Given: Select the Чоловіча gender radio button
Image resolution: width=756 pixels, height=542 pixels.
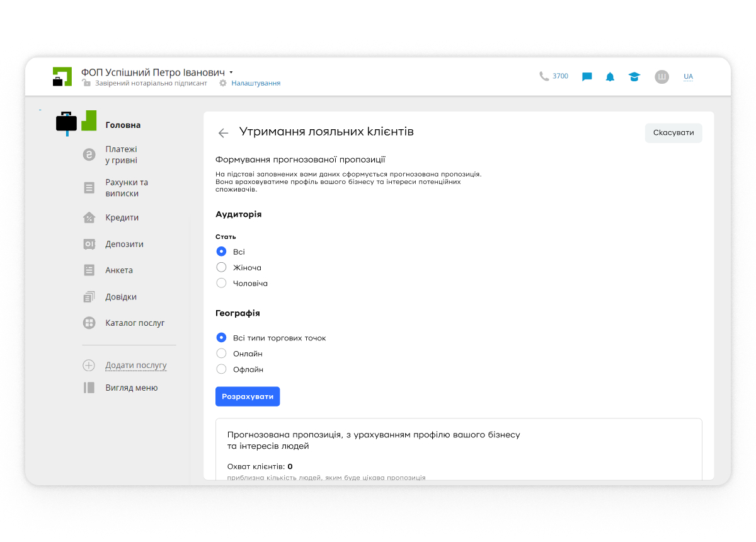Looking at the screenshot, I should [x=221, y=283].
